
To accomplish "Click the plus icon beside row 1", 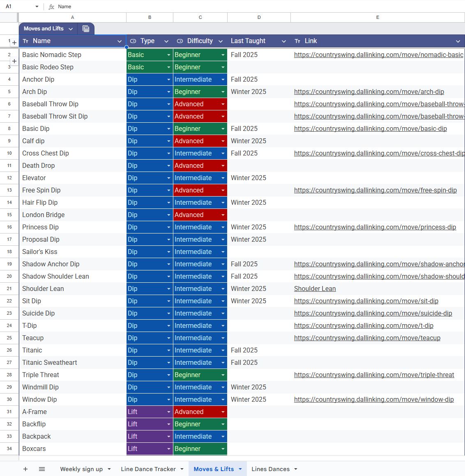I will tap(14, 43).
